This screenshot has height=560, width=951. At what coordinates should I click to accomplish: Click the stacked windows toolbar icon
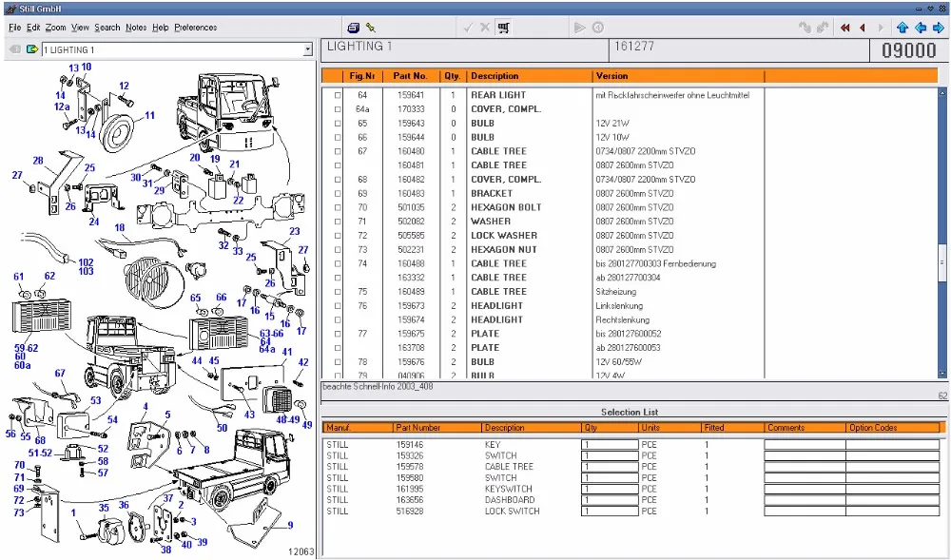[x=354, y=28]
